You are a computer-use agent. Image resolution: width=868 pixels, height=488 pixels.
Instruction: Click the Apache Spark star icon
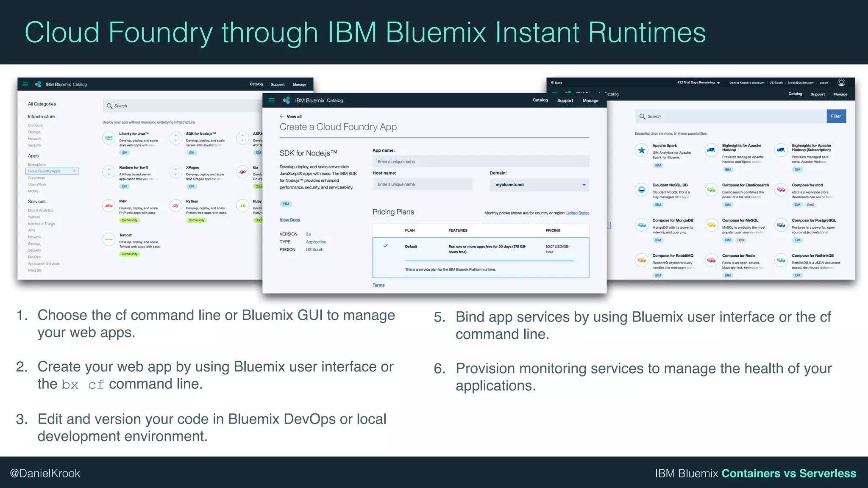(x=642, y=150)
